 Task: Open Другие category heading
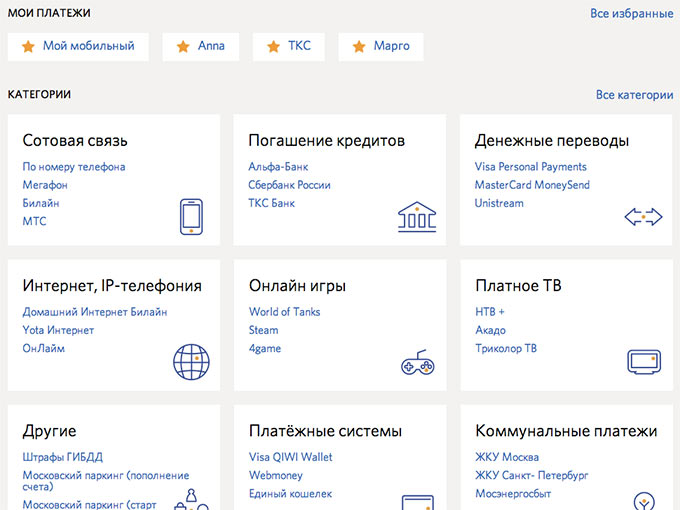click(x=49, y=431)
